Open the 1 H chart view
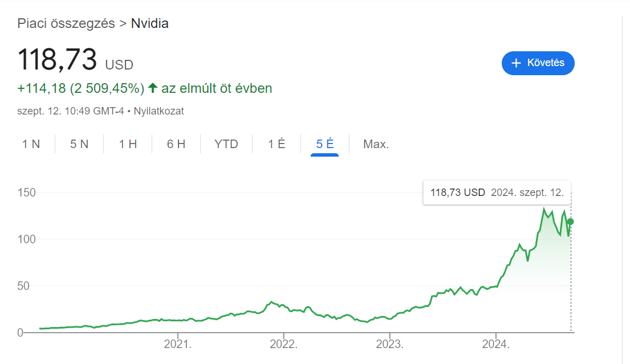 pos(127,144)
